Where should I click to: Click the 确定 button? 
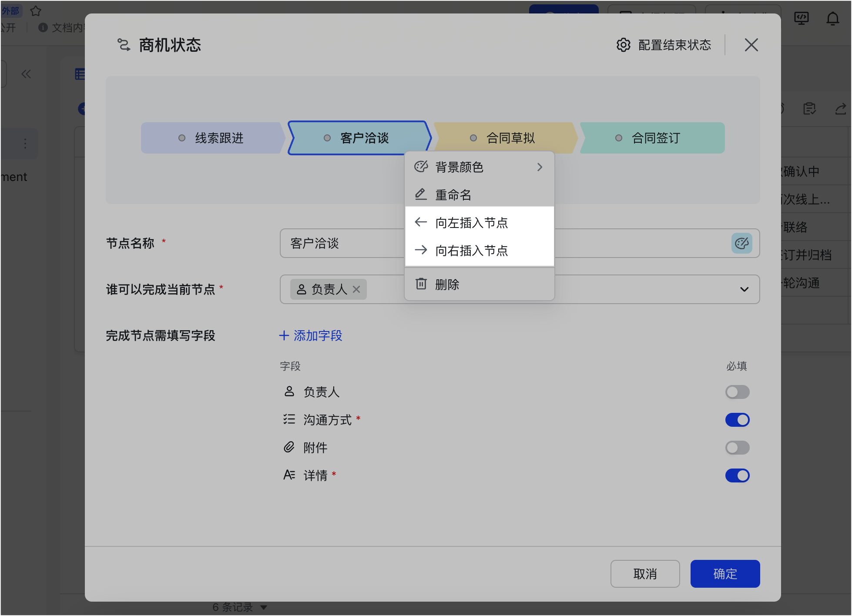(x=725, y=574)
